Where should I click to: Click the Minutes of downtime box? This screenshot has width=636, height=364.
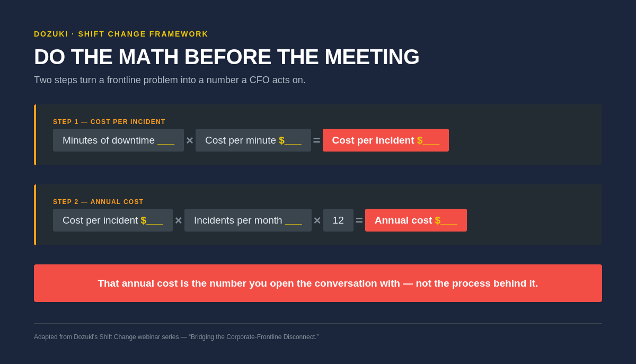click(x=118, y=140)
